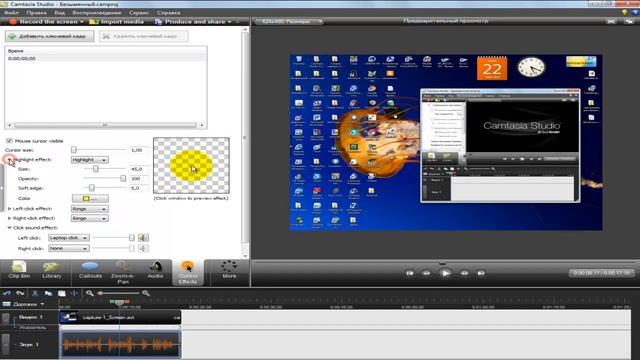The image size is (640, 360).
Task: Click the Opacity slider handle
Action: click(123, 178)
